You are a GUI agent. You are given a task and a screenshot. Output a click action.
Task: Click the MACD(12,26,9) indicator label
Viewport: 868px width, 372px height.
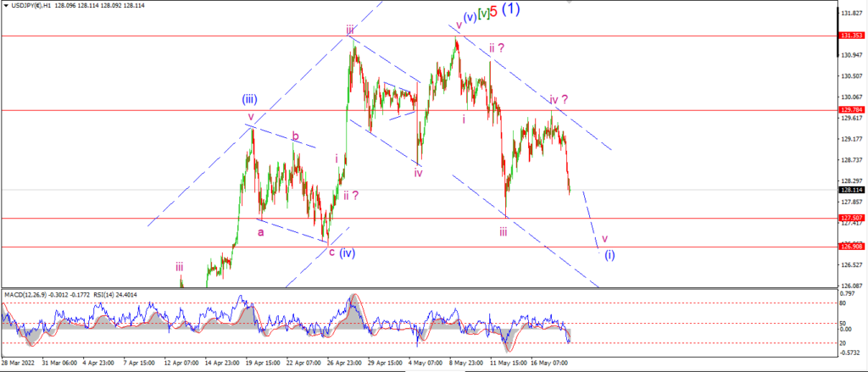click(23, 295)
